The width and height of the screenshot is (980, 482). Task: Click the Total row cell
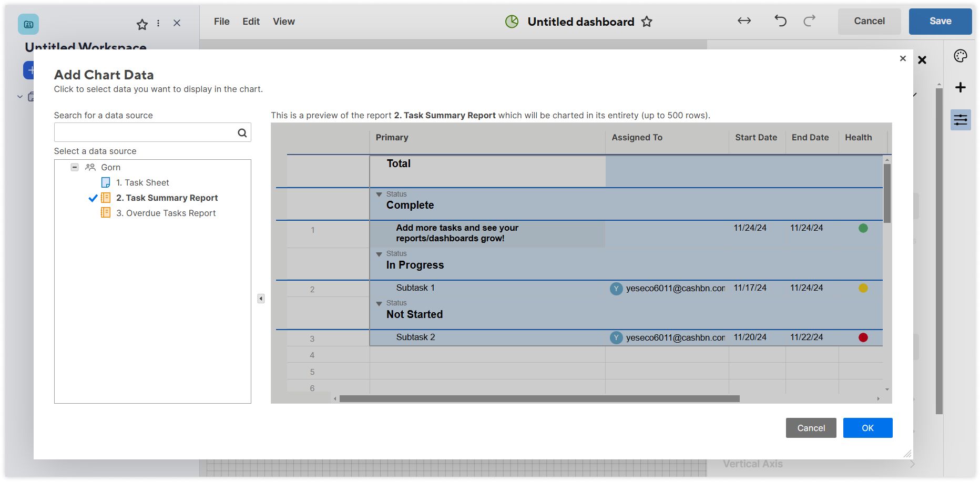(x=487, y=171)
